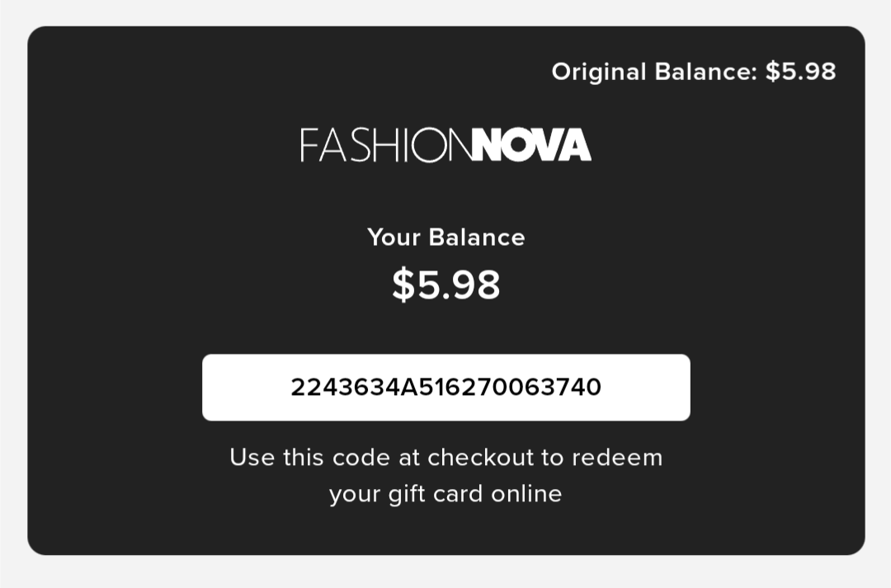
Task: Click the bold NOVA part of logo
Action: (532, 145)
